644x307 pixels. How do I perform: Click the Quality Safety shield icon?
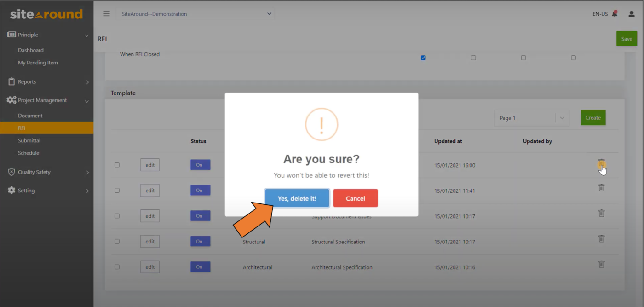12,172
